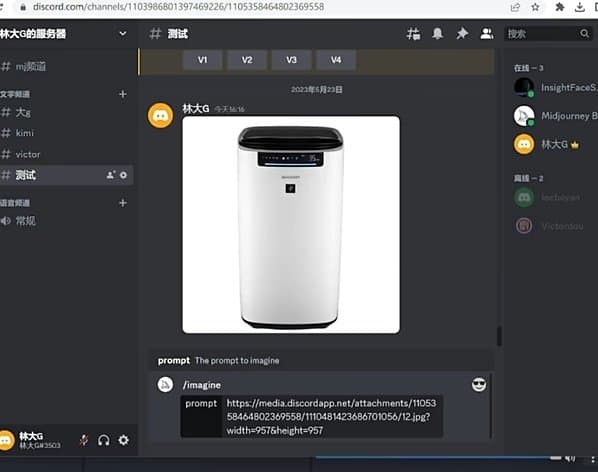Click the 林大G message author name

(196, 109)
